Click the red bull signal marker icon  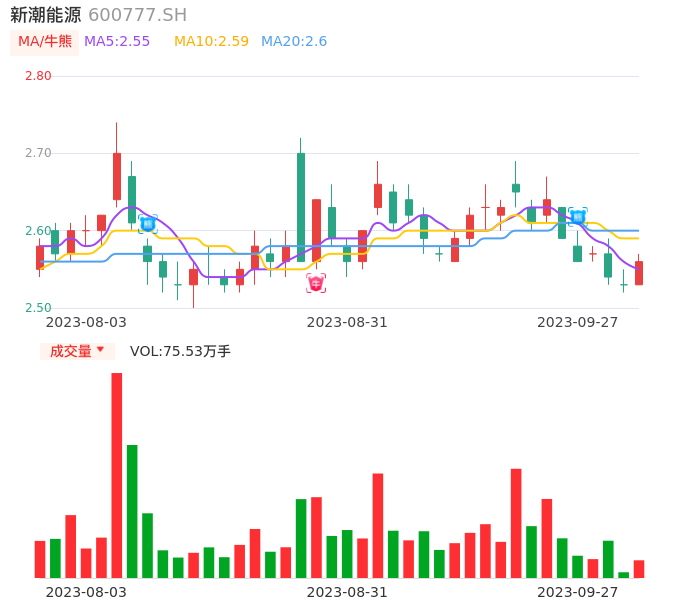[x=316, y=284]
